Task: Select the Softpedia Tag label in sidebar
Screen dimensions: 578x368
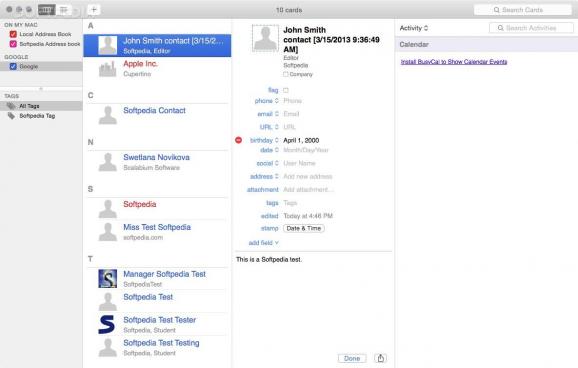Action: click(37, 116)
